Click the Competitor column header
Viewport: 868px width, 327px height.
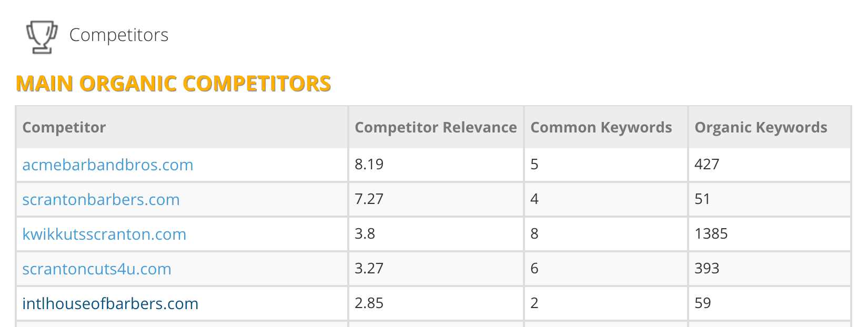coord(64,128)
